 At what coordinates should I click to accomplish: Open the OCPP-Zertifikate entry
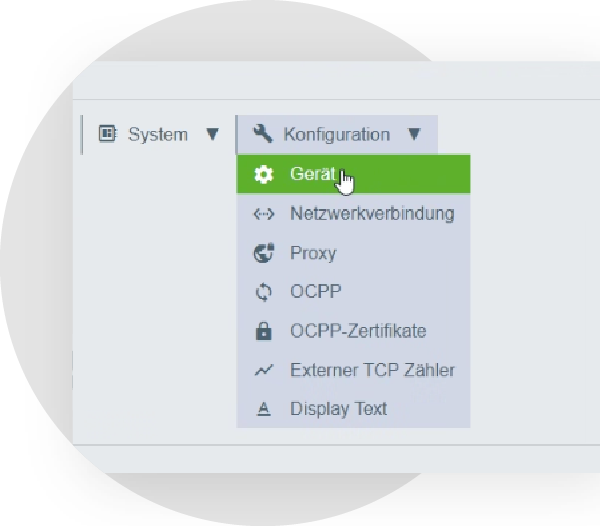coord(357,331)
